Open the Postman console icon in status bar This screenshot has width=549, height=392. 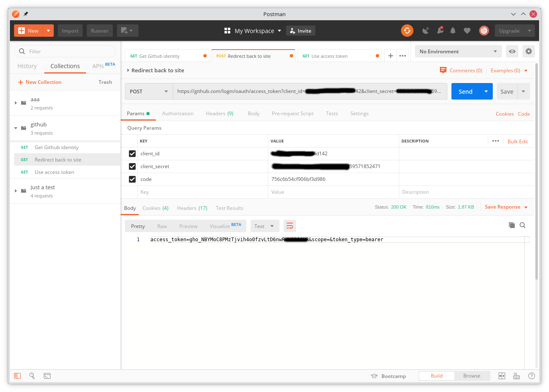click(x=47, y=376)
